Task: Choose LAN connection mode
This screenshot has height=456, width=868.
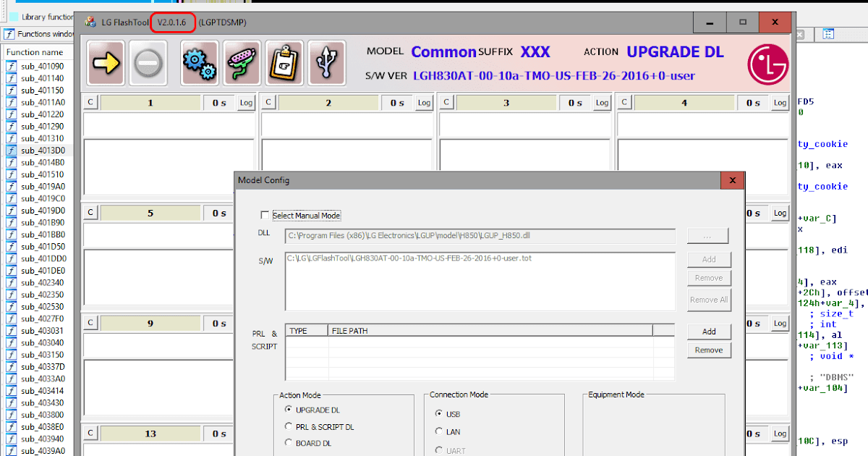Action: (439, 431)
